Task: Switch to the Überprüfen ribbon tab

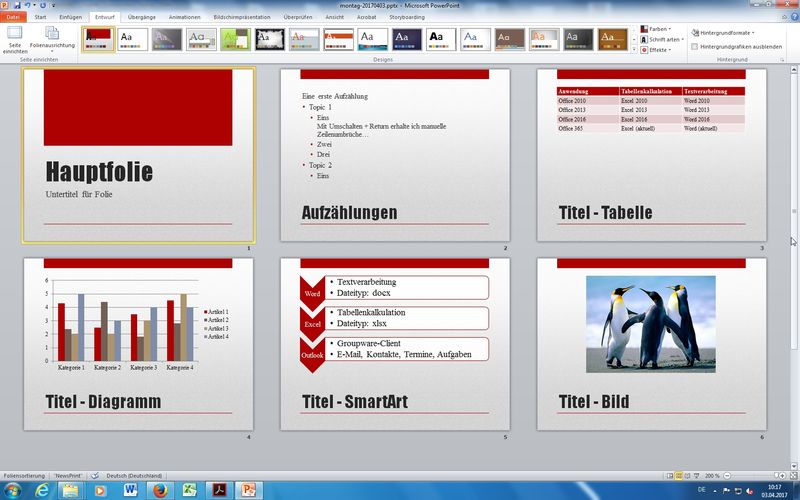Action: point(297,17)
